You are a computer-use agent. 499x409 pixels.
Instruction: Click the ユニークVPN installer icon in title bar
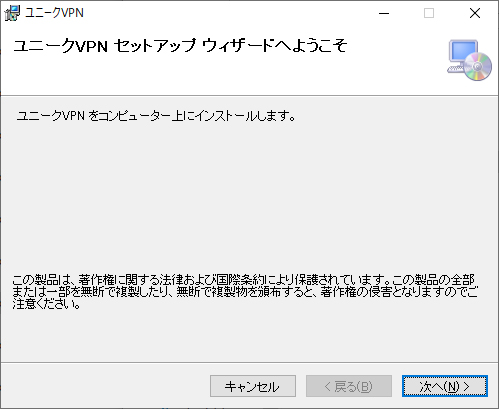pyautogui.click(x=12, y=13)
